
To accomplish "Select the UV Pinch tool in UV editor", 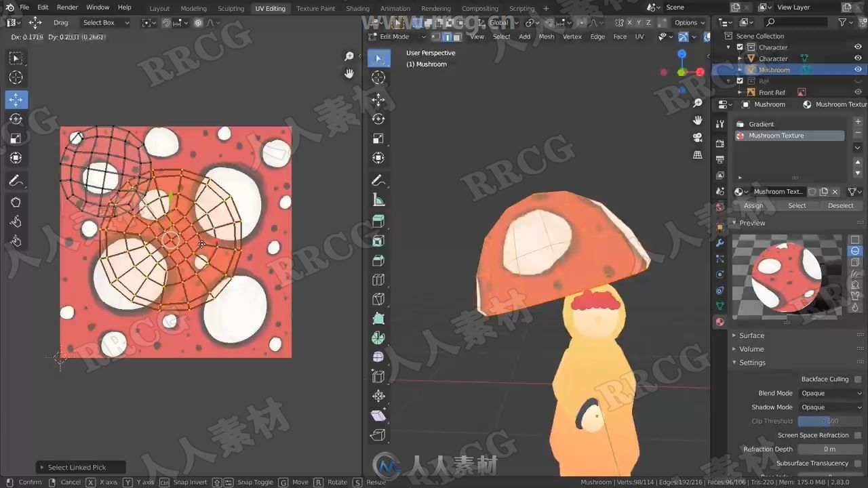I will pyautogui.click(x=16, y=241).
